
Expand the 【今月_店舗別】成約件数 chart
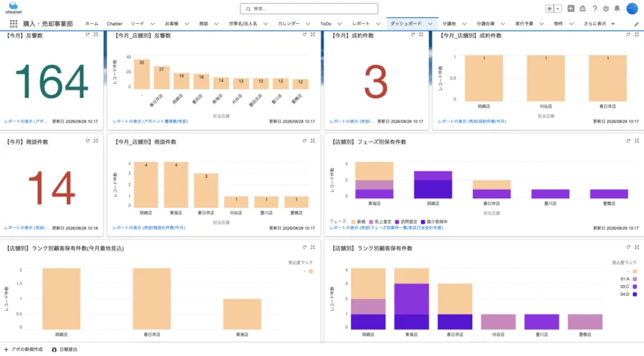point(637,35)
